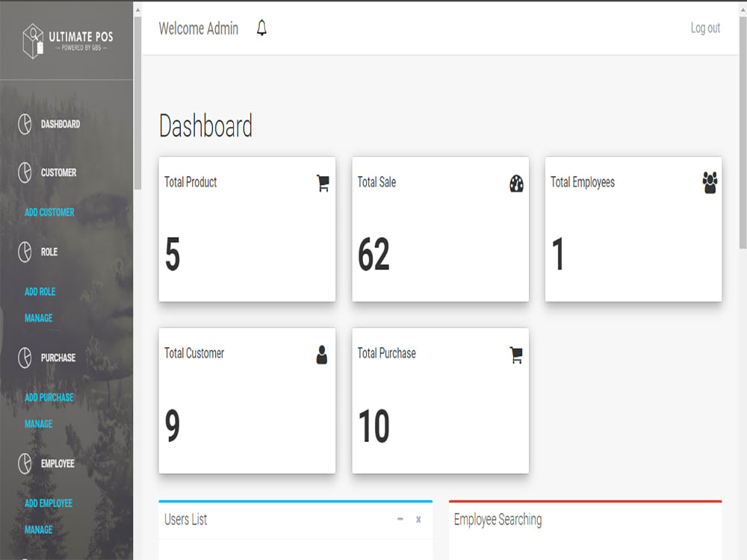This screenshot has height=560, width=747.
Task: Click the main page scrollbar thumb
Action: point(743,132)
